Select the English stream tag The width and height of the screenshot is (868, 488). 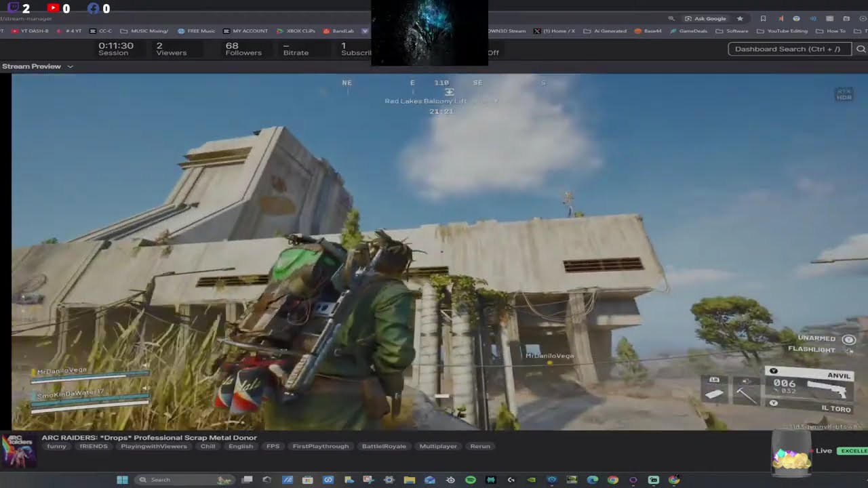click(x=241, y=447)
